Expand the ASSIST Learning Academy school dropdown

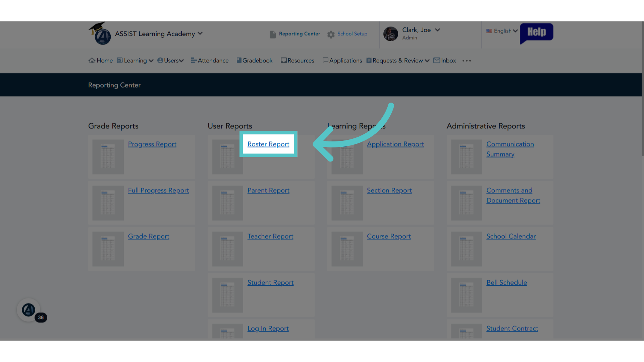click(200, 33)
